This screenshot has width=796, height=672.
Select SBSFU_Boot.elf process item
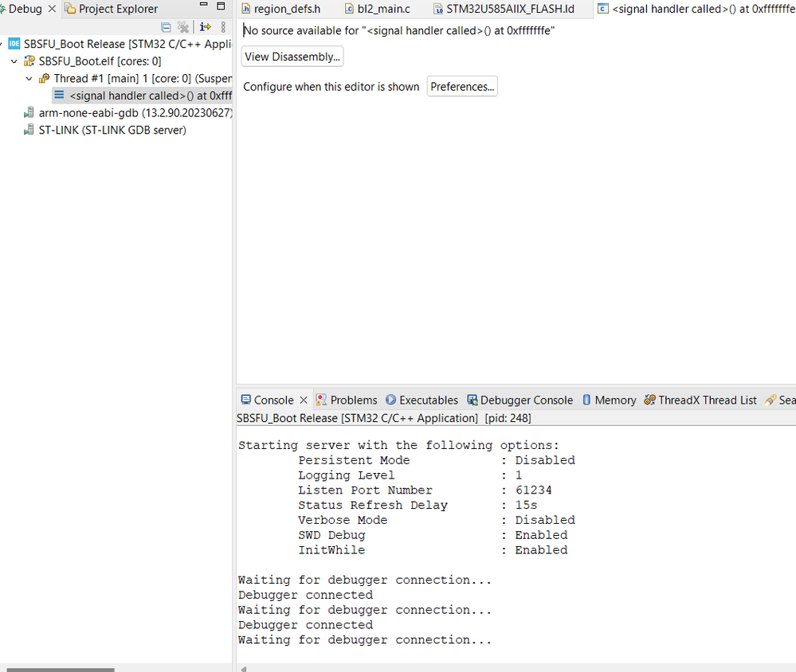[92, 61]
